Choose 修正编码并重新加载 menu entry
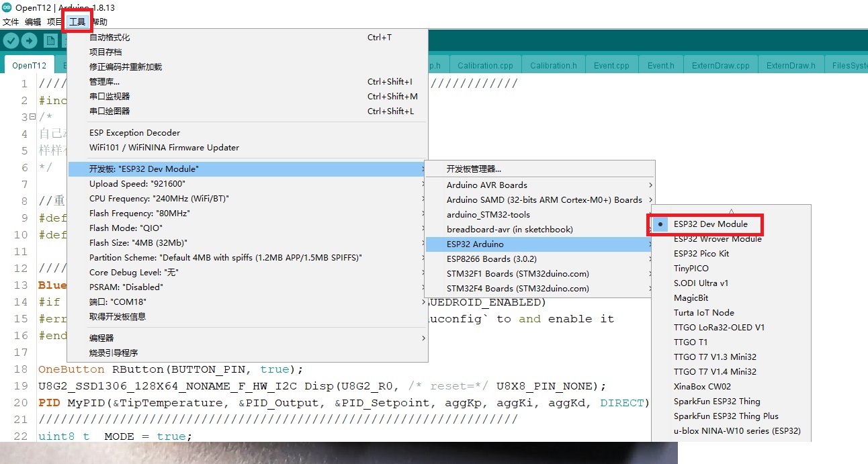Image resolution: width=868 pixels, height=464 pixels. (x=247, y=67)
